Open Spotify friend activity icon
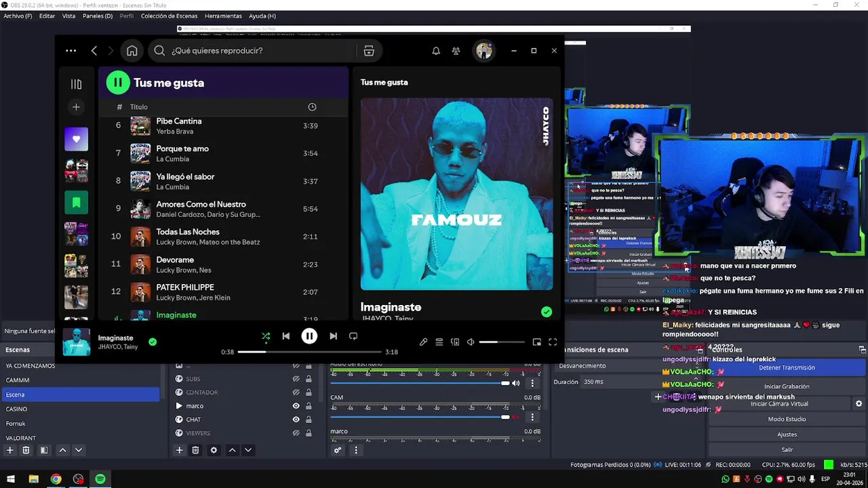The image size is (868, 488). (x=456, y=51)
